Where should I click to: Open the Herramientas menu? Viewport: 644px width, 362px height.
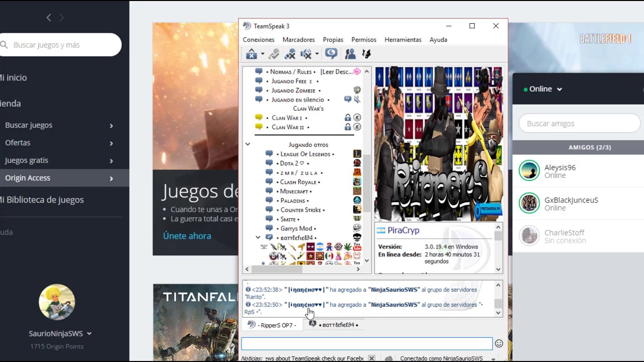[x=403, y=40]
